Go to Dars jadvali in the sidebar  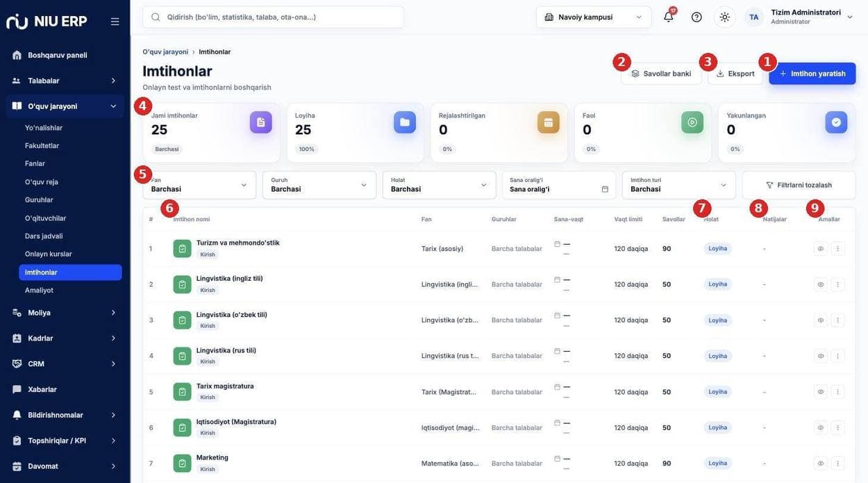pos(44,236)
